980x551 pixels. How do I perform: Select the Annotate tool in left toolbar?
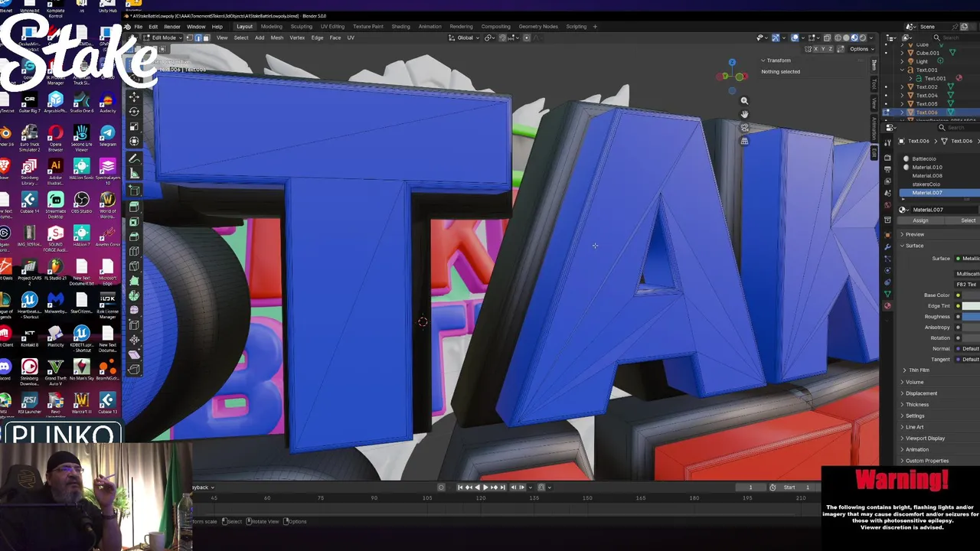(134, 159)
